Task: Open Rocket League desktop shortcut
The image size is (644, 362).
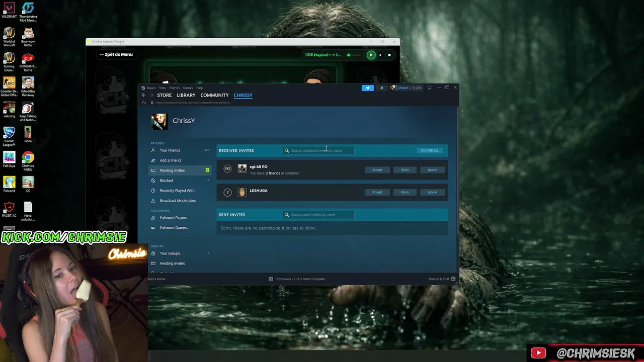Action: [x=9, y=136]
